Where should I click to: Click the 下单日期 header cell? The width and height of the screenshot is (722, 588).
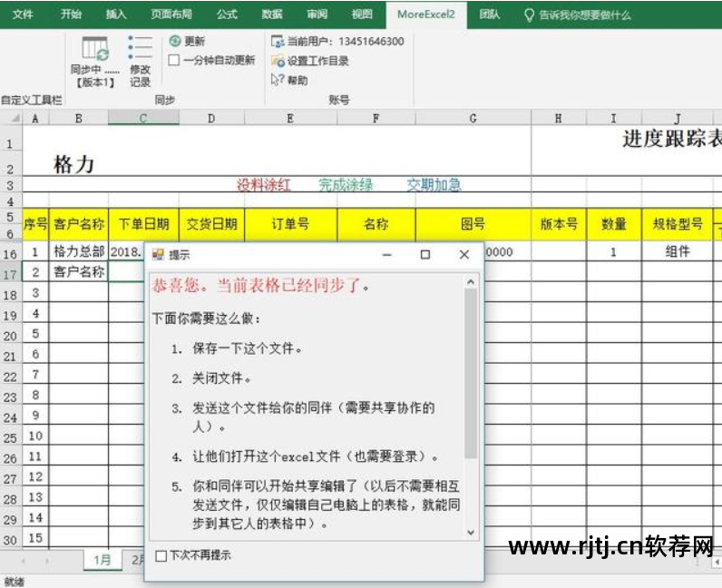point(143,224)
